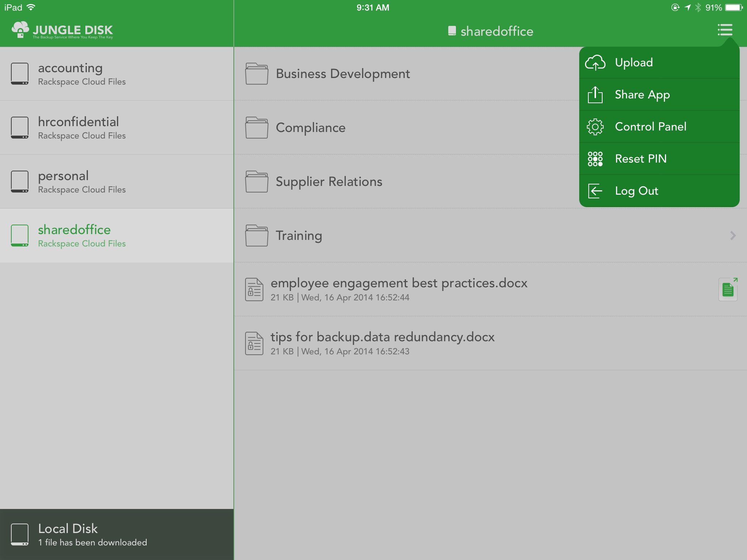The width and height of the screenshot is (747, 560).
Task: Click the battery indicator in status bar
Action: (x=734, y=8)
